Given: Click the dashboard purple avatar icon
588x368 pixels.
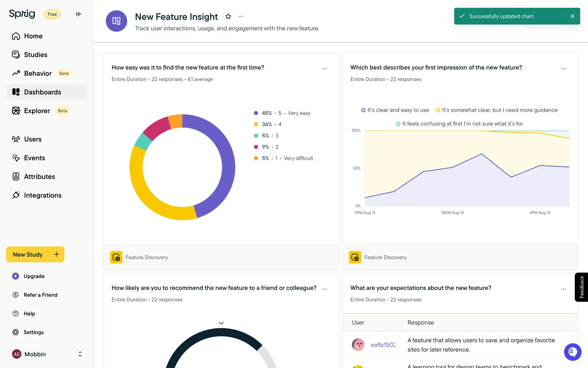Looking at the screenshot, I should [116, 21].
